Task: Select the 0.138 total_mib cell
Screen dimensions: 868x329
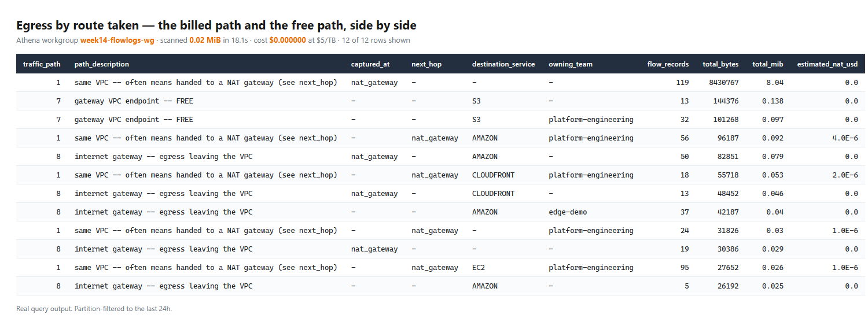Action: pos(773,101)
